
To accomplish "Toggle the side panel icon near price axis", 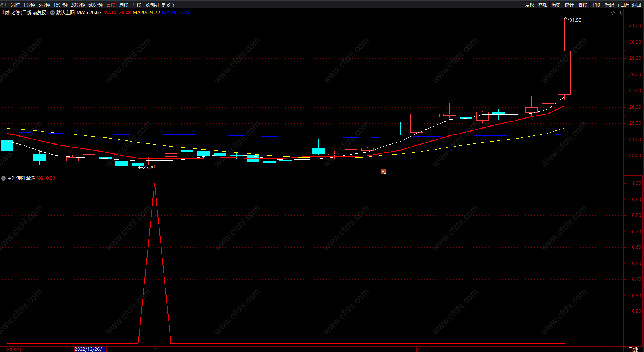I will pyautogui.click(x=620, y=13).
